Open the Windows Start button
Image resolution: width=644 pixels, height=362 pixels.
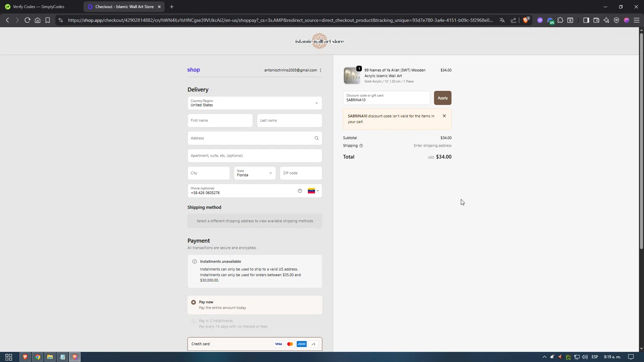(9, 357)
